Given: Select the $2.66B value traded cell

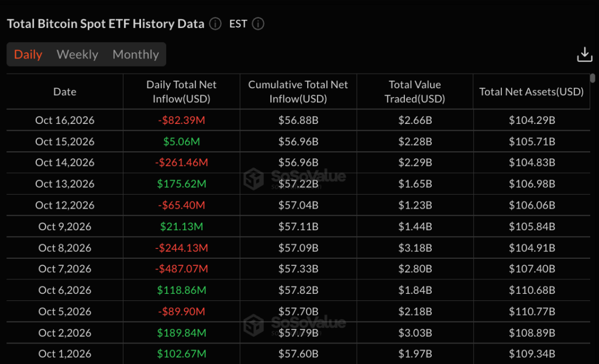Looking at the screenshot, I should pyautogui.click(x=415, y=120).
